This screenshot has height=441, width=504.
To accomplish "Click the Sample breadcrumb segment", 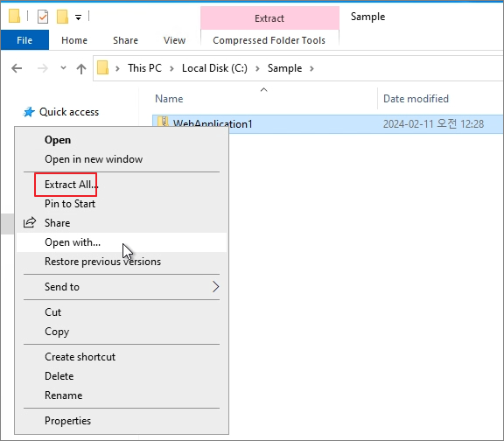I will [284, 68].
